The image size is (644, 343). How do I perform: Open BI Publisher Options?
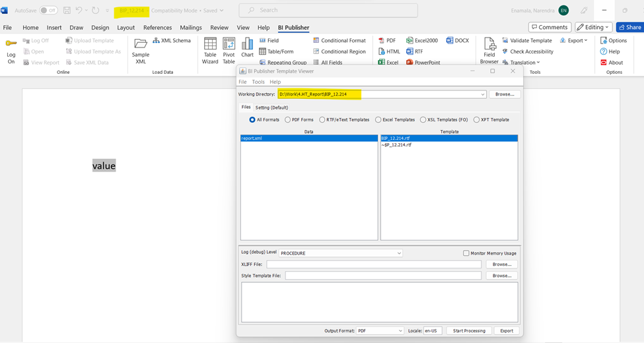point(614,40)
